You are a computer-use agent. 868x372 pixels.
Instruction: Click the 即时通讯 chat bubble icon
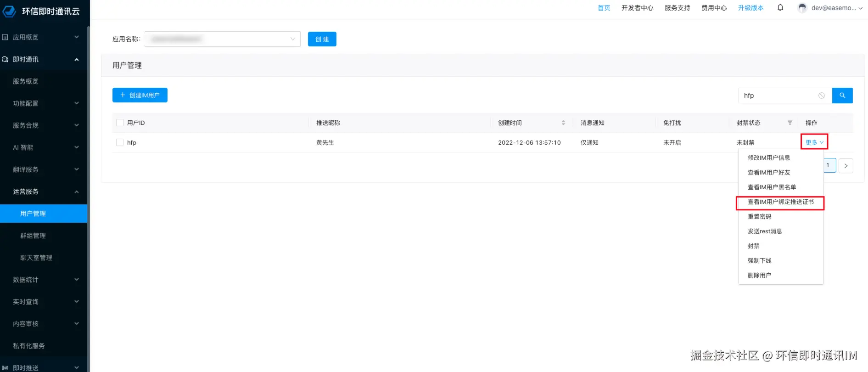pos(6,59)
